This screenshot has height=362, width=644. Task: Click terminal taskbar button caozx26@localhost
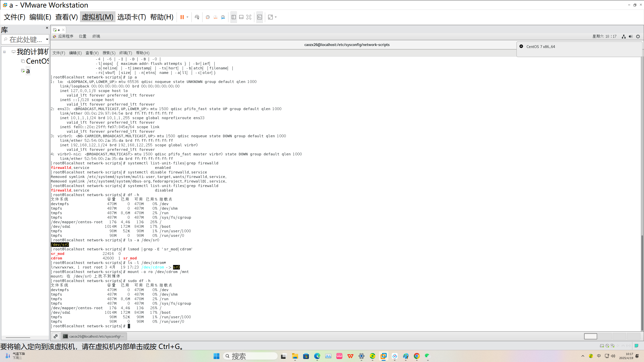click(94, 336)
